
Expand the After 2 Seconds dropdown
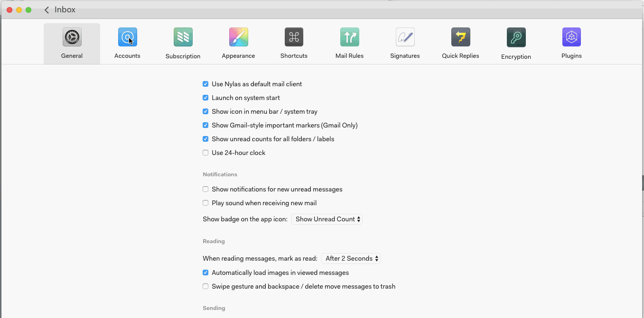tap(351, 258)
